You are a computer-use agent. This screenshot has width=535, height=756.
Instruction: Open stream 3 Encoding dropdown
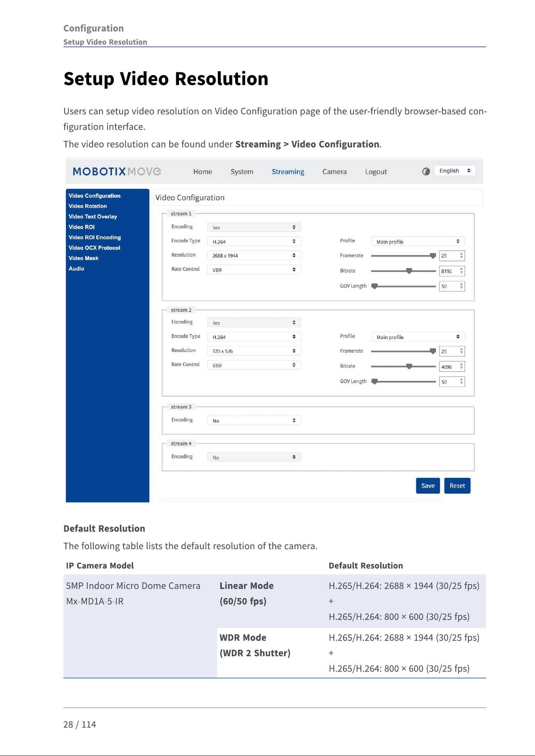(254, 420)
